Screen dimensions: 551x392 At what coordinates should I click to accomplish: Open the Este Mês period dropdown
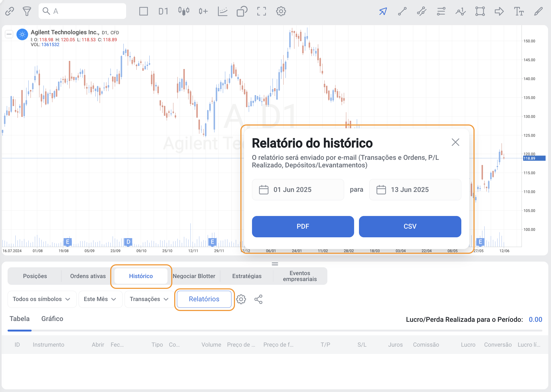coord(100,299)
